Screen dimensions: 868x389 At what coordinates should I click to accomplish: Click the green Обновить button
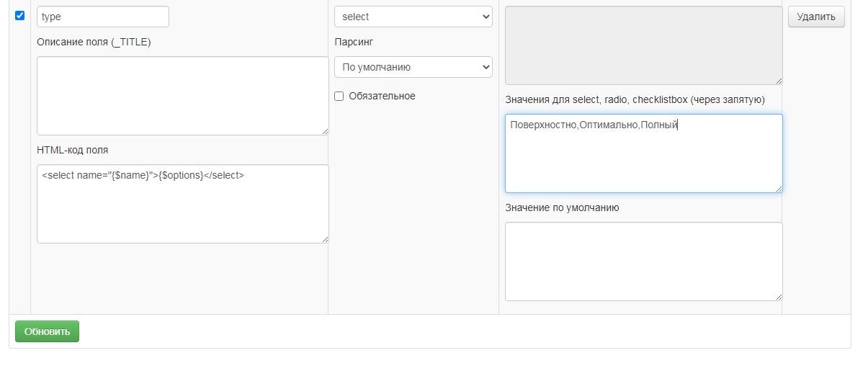click(47, 331)
